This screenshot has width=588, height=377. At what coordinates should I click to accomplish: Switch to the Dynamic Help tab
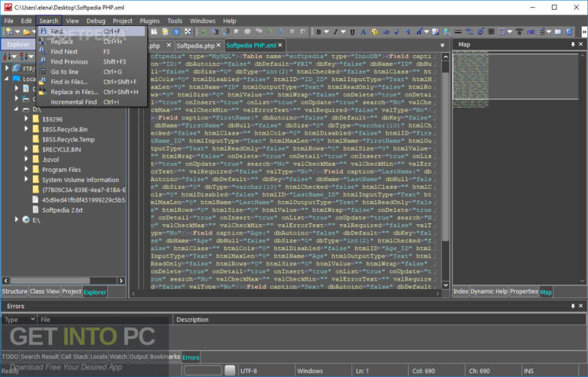coord(488,291)
